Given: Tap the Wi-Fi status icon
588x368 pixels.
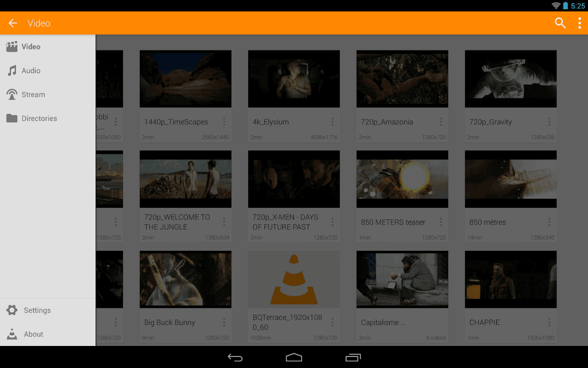Looking at the screenshot, I should (556, 6).
